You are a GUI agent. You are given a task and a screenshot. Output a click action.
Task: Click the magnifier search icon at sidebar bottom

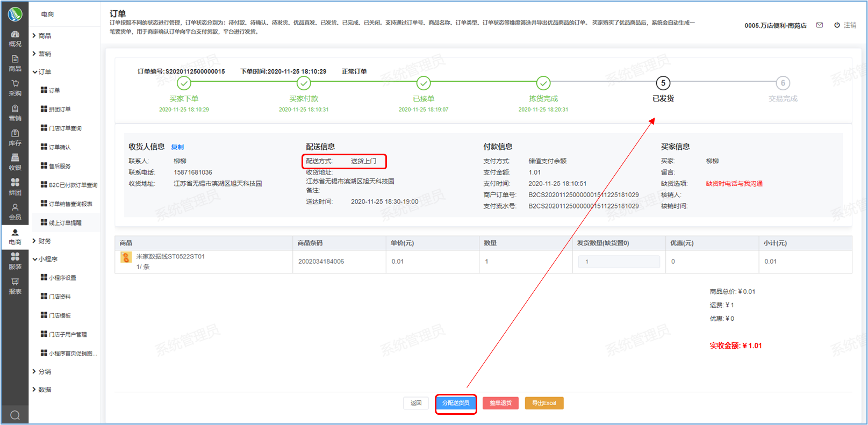coord(15,415)
